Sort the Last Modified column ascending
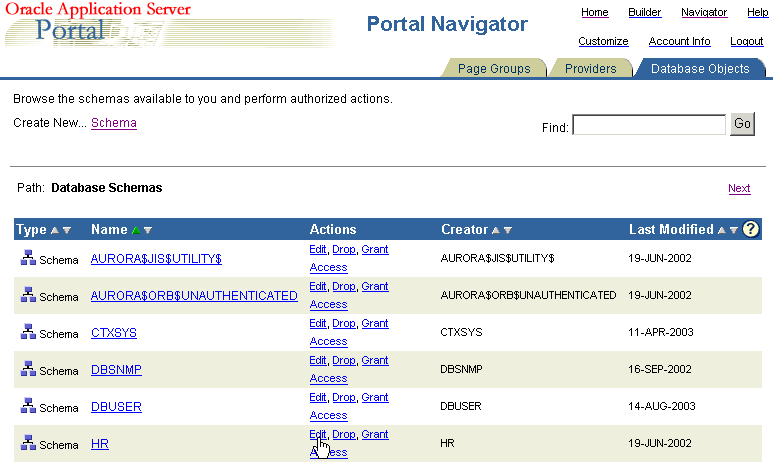Viewport: 773px width, 467px height. point(721,230)
